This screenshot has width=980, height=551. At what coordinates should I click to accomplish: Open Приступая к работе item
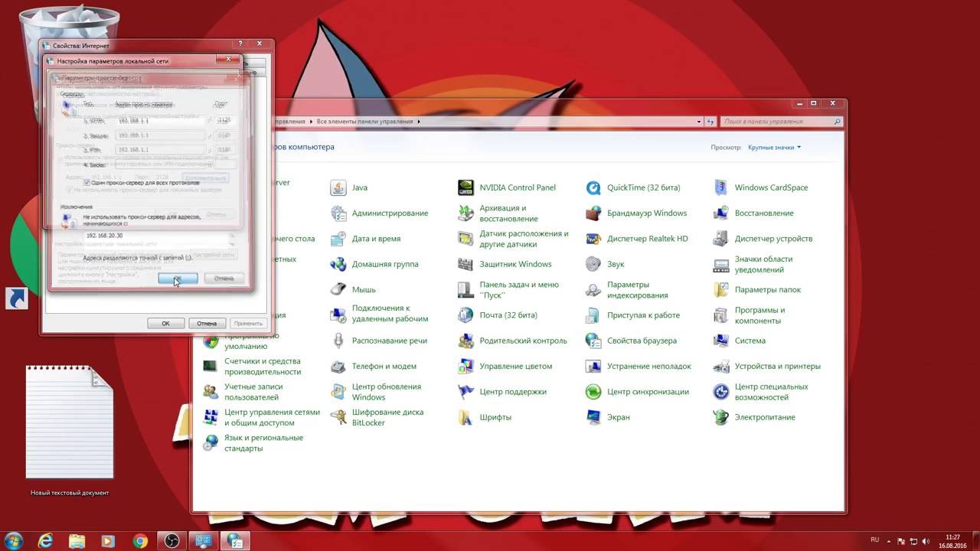633,315
